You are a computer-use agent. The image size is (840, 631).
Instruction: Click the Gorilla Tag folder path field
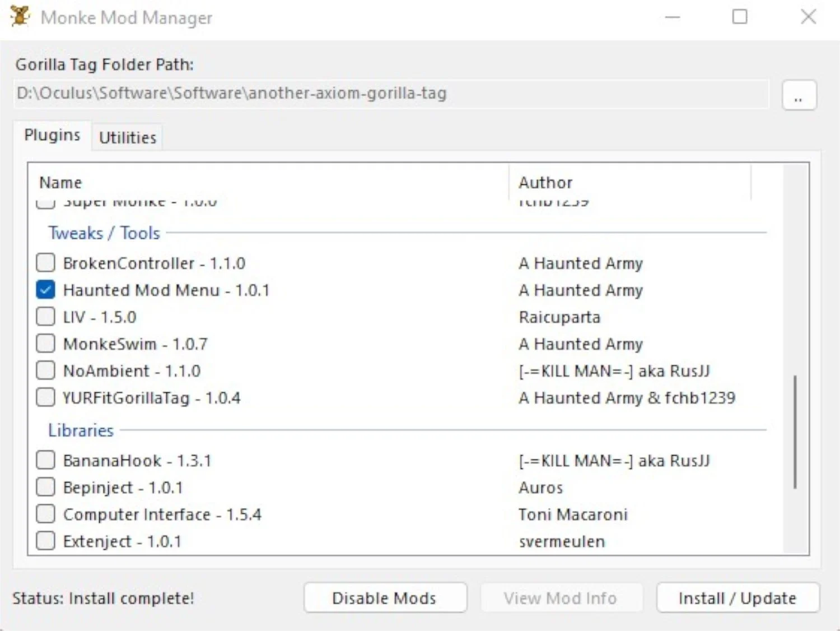tap(392, 93)
